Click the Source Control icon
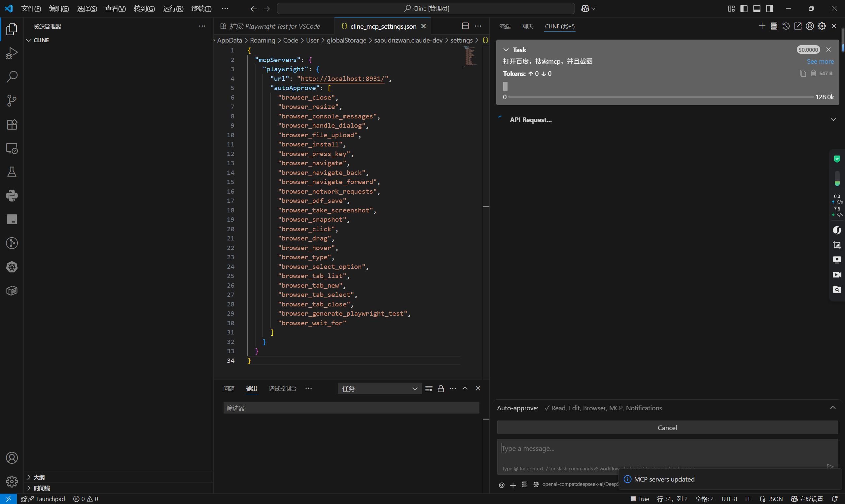This screenshot has height=504, width=845. pos(12,101)
